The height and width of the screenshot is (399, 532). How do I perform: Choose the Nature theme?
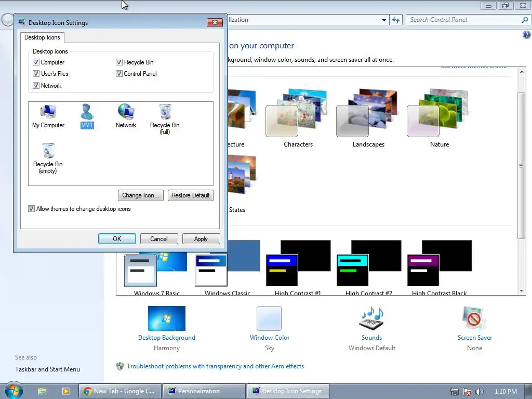tap(440, 118)
